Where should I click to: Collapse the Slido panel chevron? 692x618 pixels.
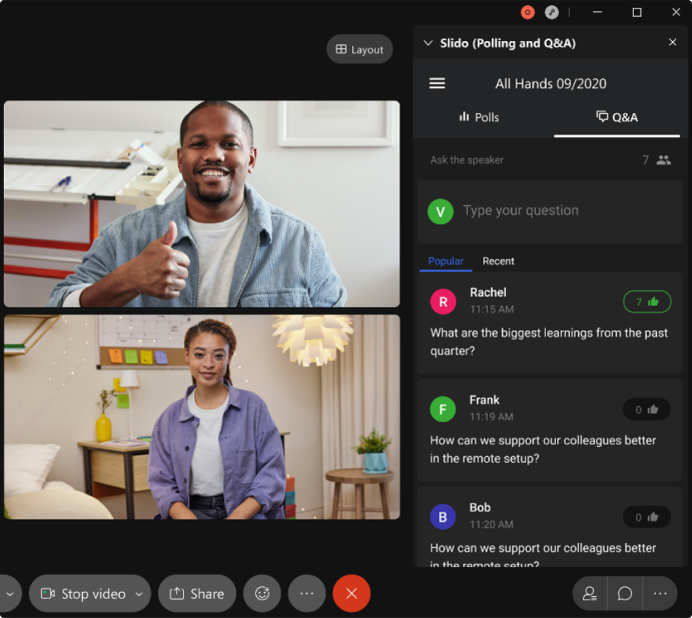coord(428,43)
